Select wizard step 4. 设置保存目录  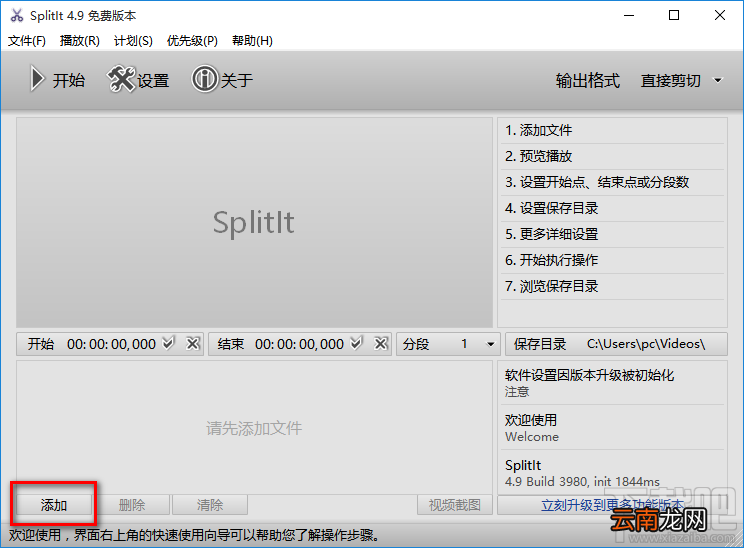point(612,208)
